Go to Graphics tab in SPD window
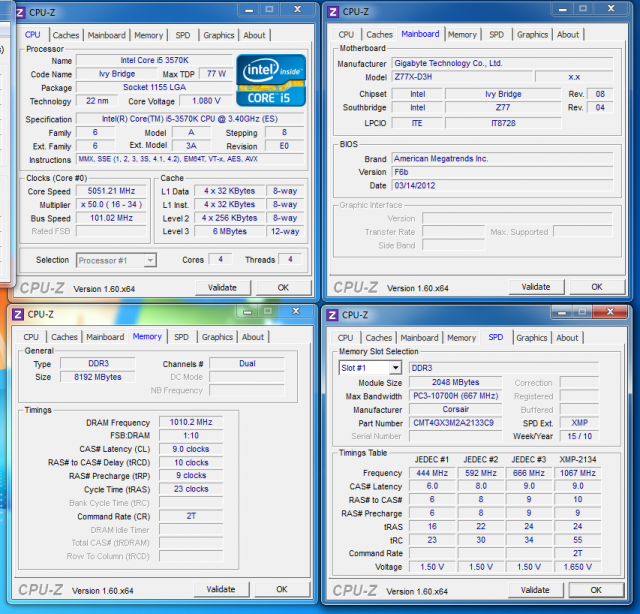The height and width of the screenshot is (614, 640). (x=531, y=338)
